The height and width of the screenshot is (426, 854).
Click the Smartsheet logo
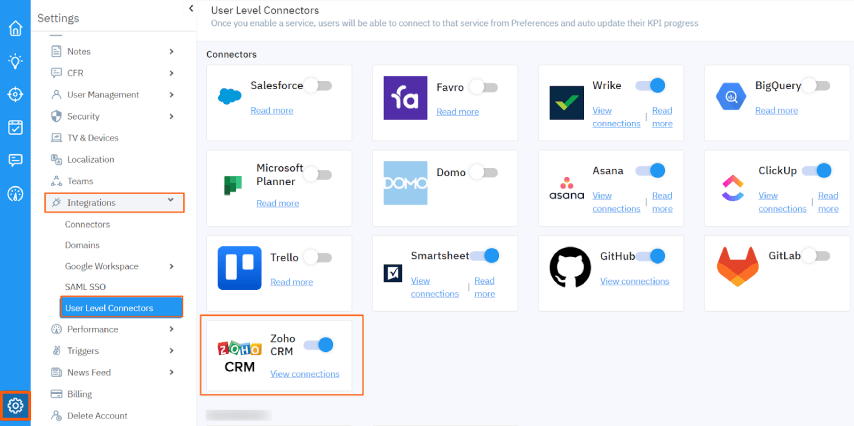click(x=393, y=273)
